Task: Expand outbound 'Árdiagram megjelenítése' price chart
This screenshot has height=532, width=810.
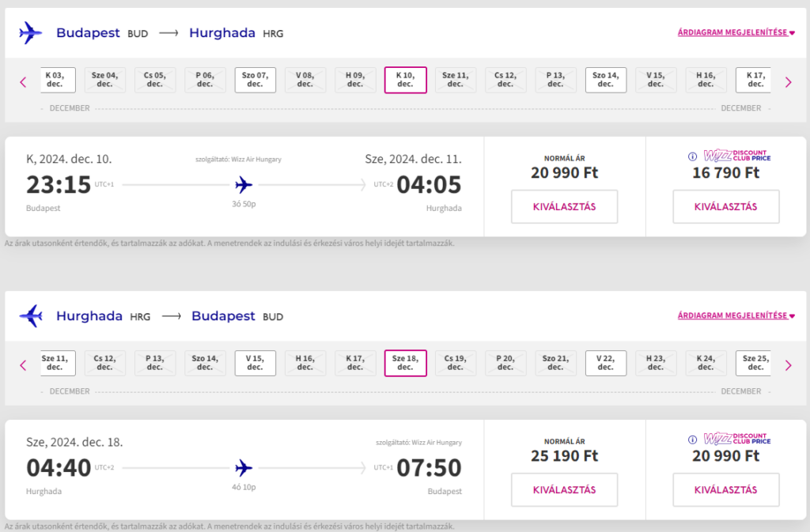Action: (x=736, y=32)
